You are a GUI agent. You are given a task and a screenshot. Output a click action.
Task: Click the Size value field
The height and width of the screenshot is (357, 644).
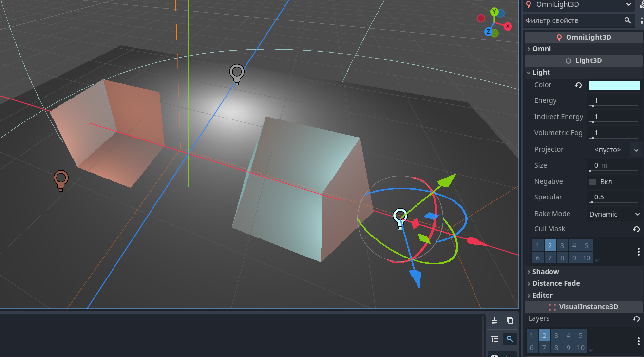pyautogui.click(x=614, y=166)
